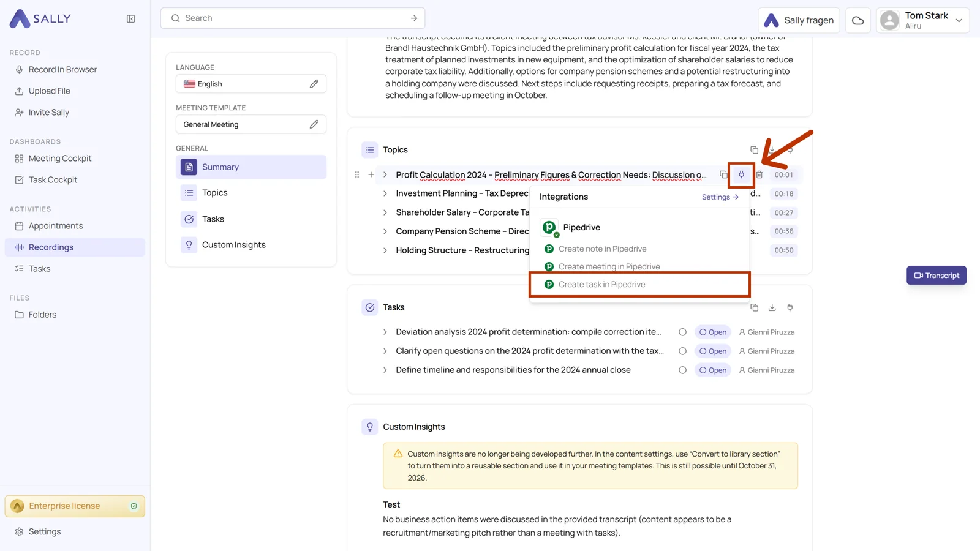
Task: Edit meeting template with the pencil icon
Action: 314,124
